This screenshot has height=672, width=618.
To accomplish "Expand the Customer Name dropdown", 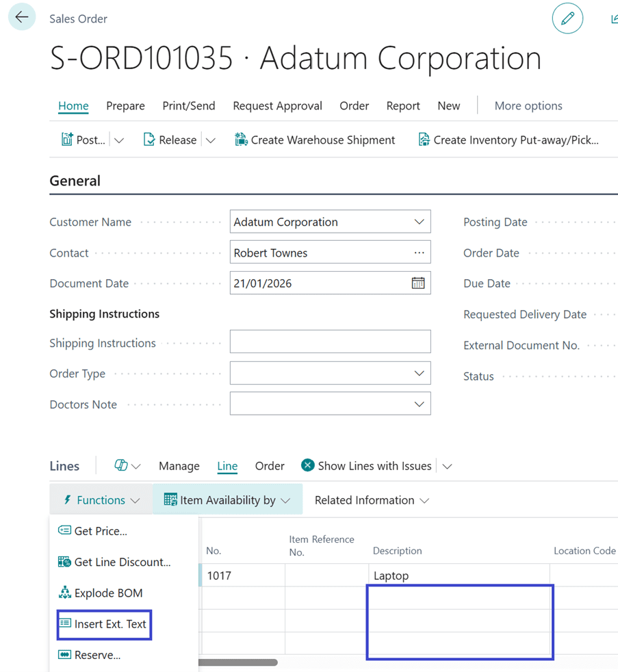I will [419, 222].
